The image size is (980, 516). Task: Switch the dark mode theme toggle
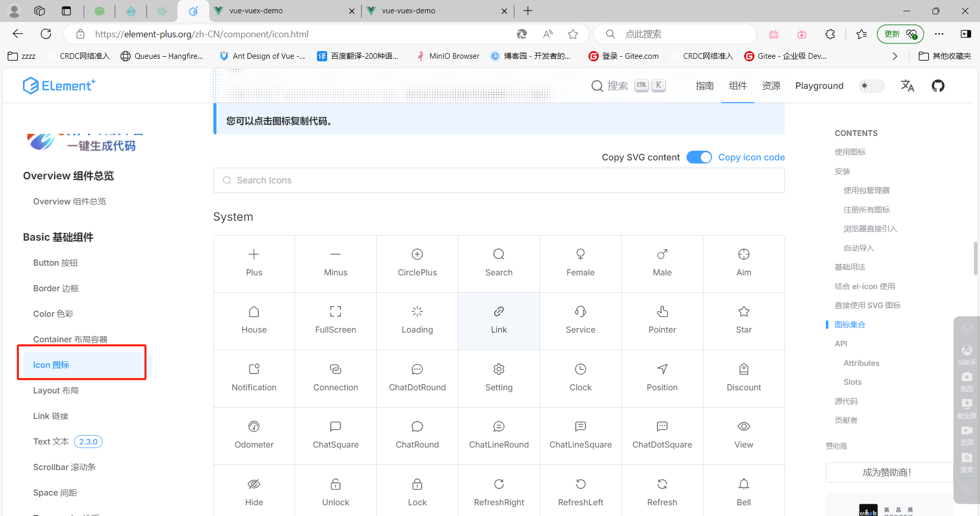[871, 86]
